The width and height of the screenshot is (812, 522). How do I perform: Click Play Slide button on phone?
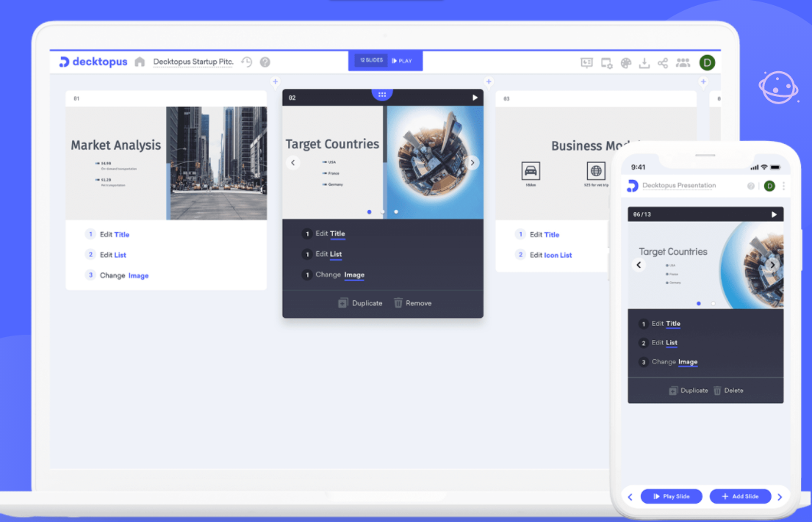pyautogui.click(x=672, y=496)
